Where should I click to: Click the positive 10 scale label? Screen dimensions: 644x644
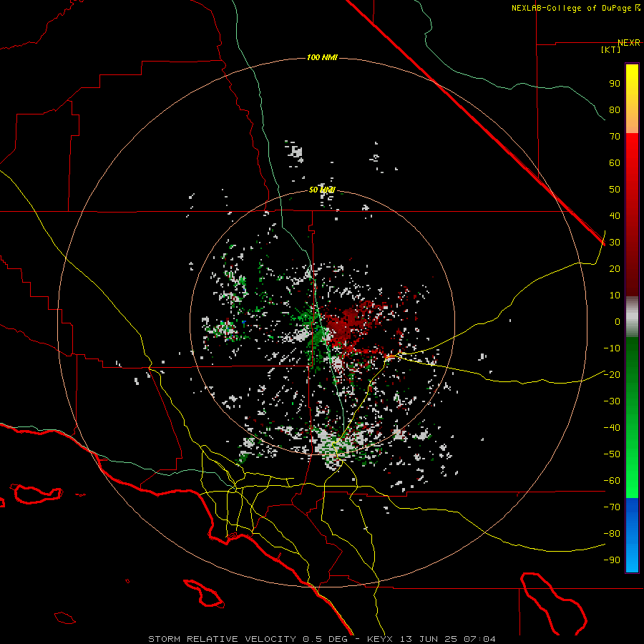[x=615, y=296]
